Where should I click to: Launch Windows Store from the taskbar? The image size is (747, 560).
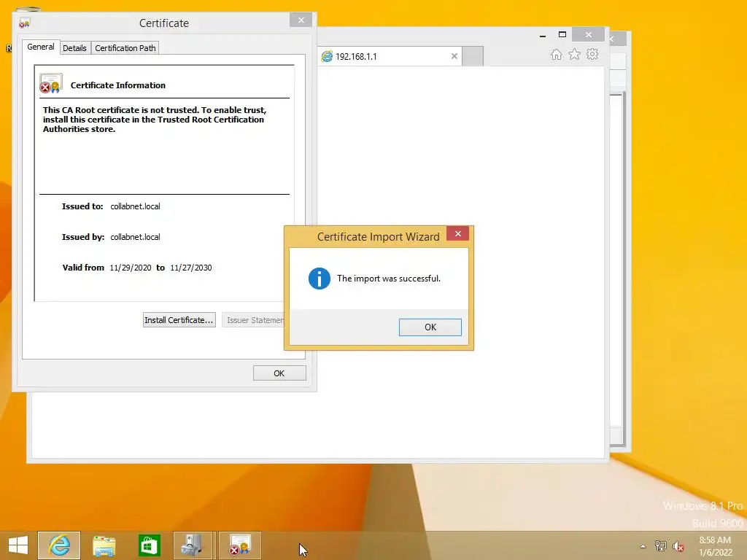(149, 545)
